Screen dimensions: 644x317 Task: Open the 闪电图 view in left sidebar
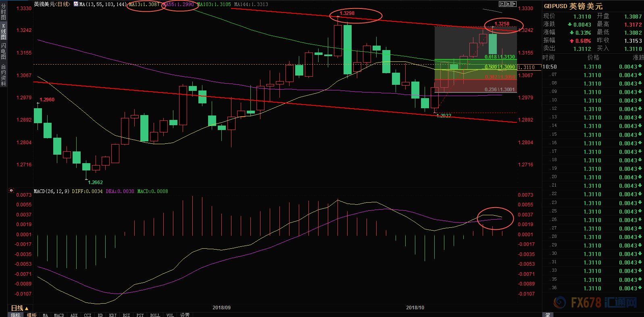coord(4,51)
